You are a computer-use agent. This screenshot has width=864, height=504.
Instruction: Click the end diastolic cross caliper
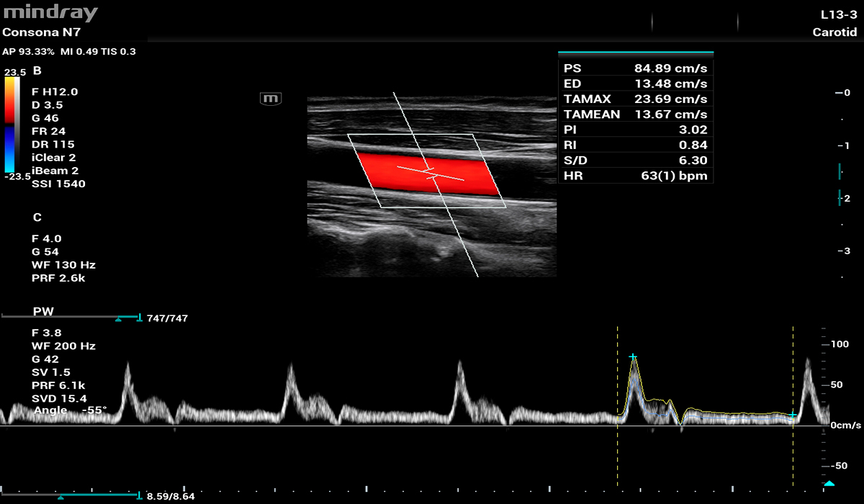pyautogui.click(x=792, y=415)
